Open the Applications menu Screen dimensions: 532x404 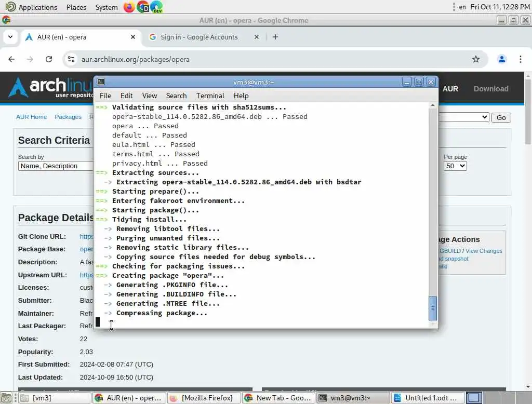[32, 7]
